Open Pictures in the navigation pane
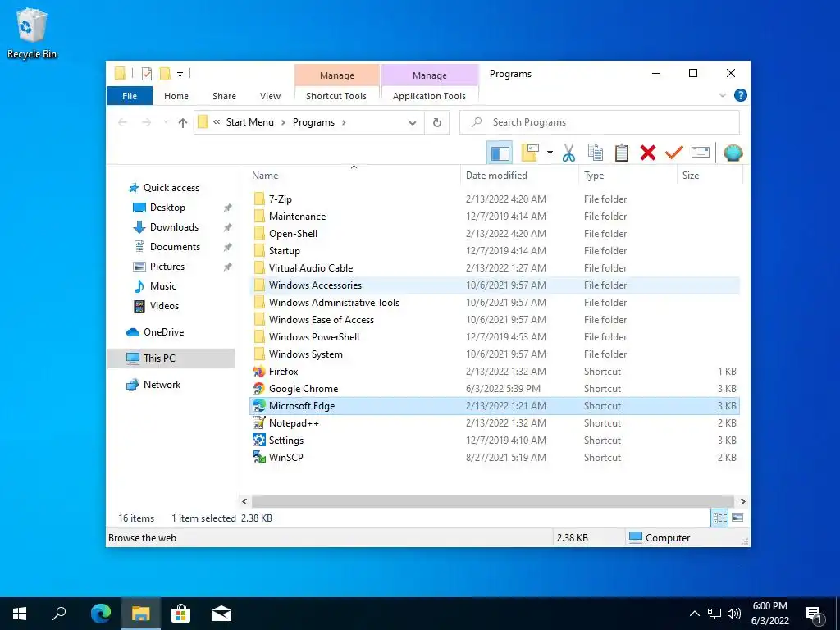 (167, 267)
